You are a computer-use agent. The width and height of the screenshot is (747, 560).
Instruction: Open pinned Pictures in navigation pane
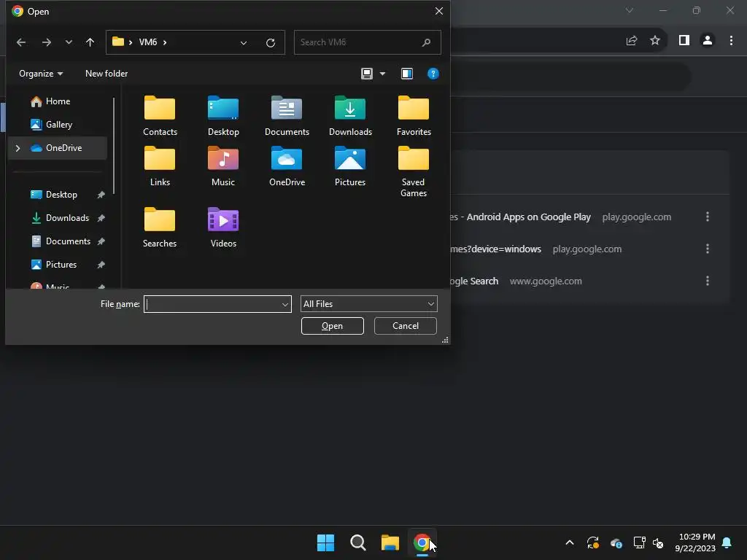(x=61, y=265)
